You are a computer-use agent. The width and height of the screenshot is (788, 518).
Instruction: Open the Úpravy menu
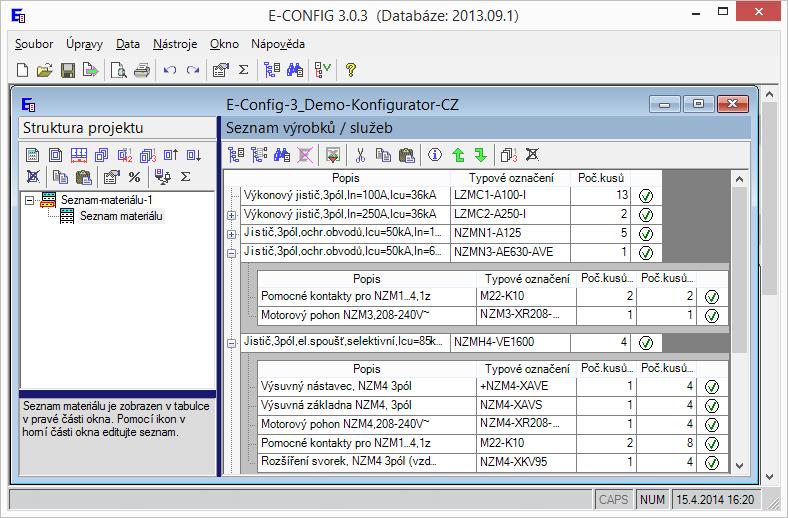84,44
